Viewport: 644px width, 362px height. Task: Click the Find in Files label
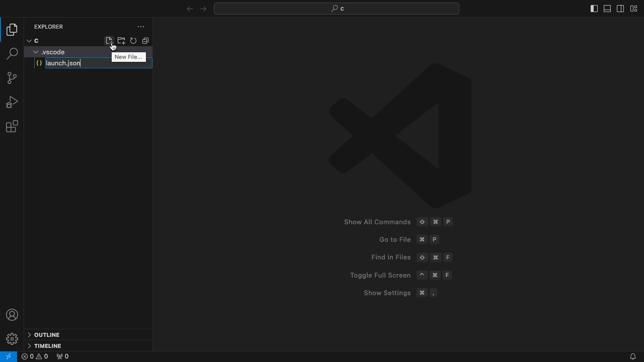click(x=391, y=257)
